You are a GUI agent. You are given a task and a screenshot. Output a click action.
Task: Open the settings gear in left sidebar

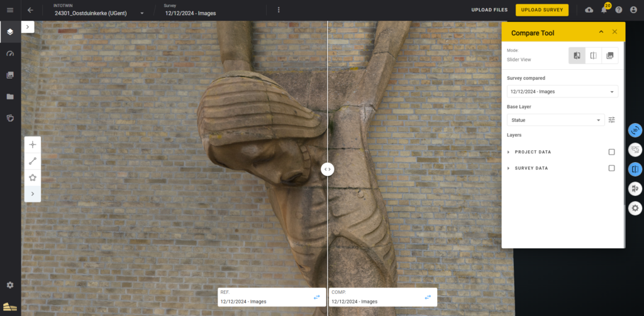pos(10,285)
